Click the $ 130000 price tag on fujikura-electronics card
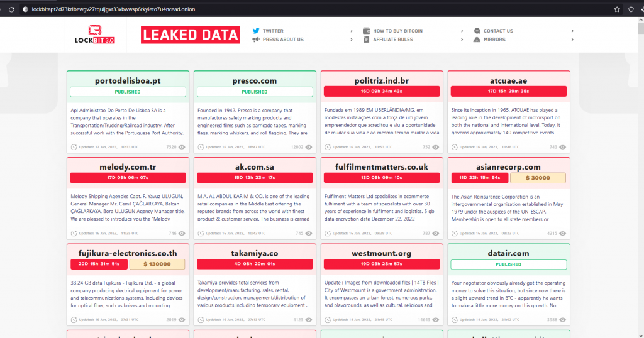Screen dimensions: 644x338 click(157, 264)
